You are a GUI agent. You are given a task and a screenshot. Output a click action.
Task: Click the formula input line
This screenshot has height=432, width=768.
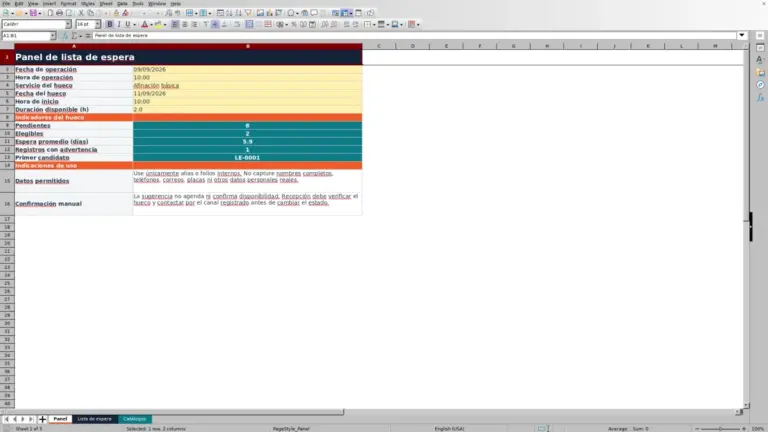click(x=414, y=35)
